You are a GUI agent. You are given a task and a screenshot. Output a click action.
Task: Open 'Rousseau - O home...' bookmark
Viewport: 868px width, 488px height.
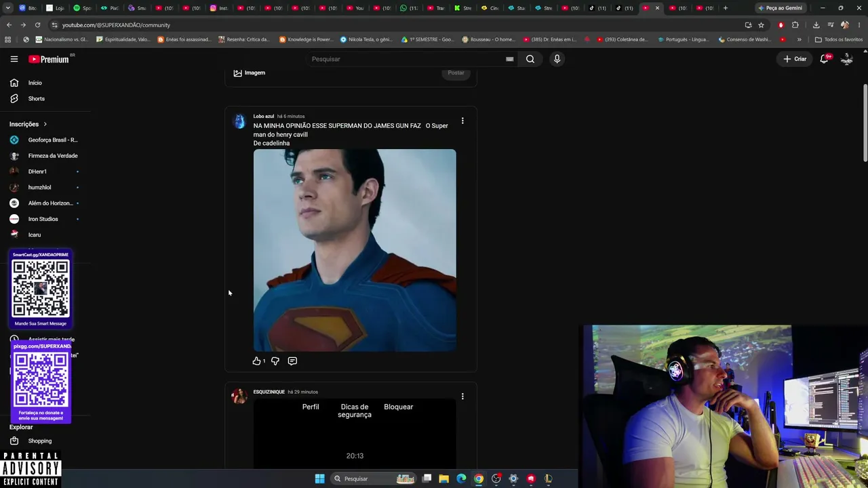pyautogui.click(x=488, y=39)
